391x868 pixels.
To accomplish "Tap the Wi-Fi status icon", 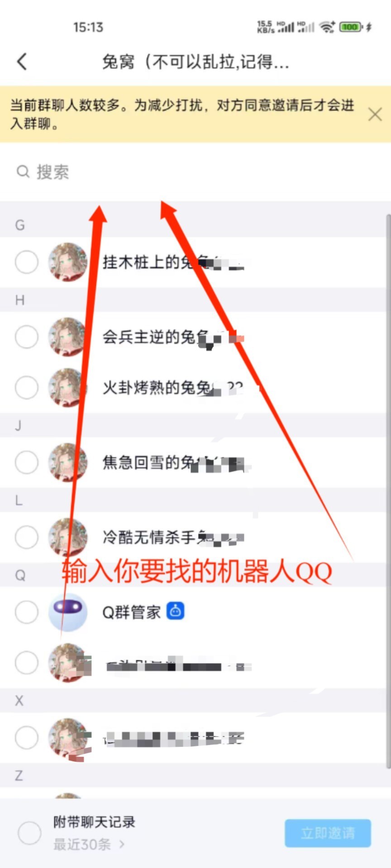I will (x=327, y=27).
